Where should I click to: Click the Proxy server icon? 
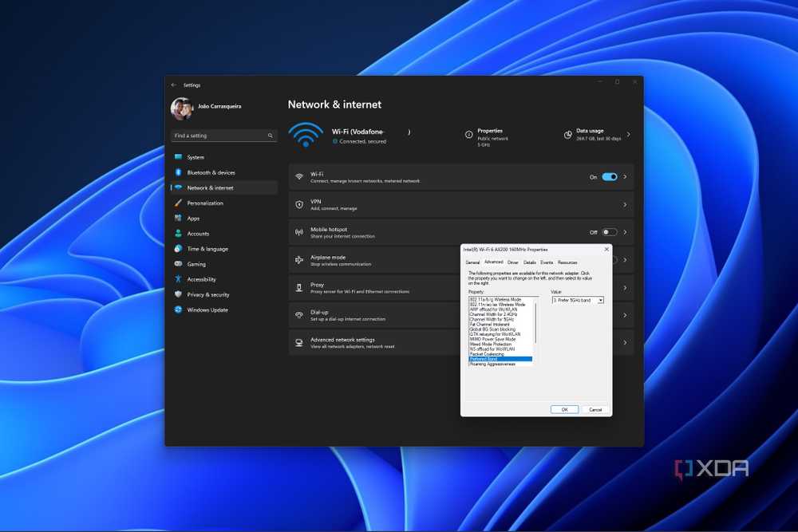(x=299, y=288)
